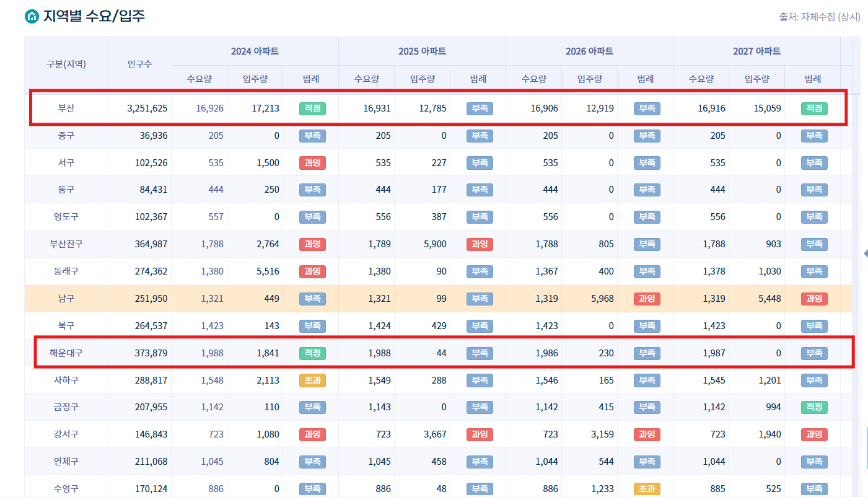868x497 pixels.
Task: Select the 2024 아파트 header group
Action: coord(255,51)
